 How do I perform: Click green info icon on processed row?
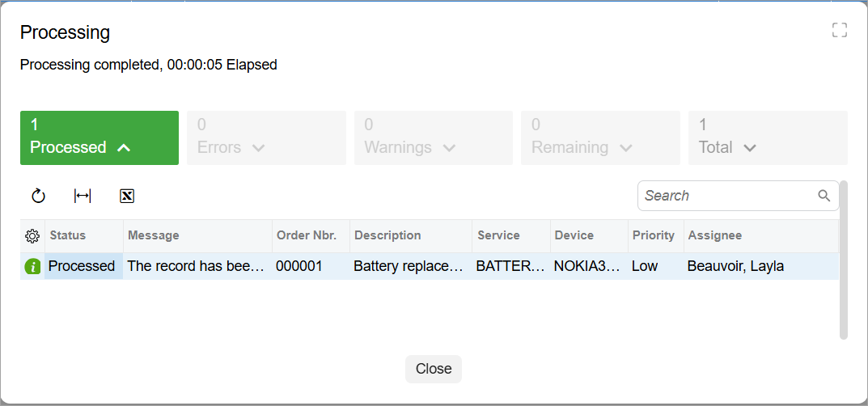[x=32, y=267]
